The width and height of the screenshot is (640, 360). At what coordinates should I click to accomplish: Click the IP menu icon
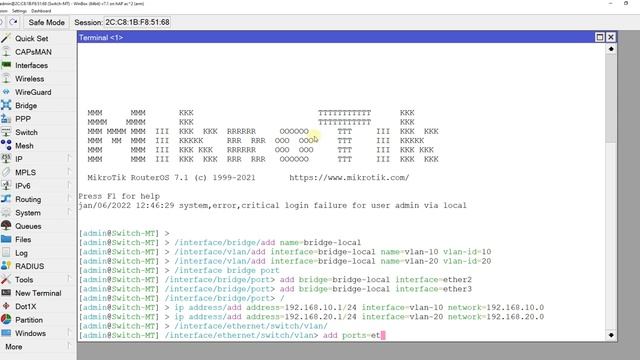pos(6,159)
